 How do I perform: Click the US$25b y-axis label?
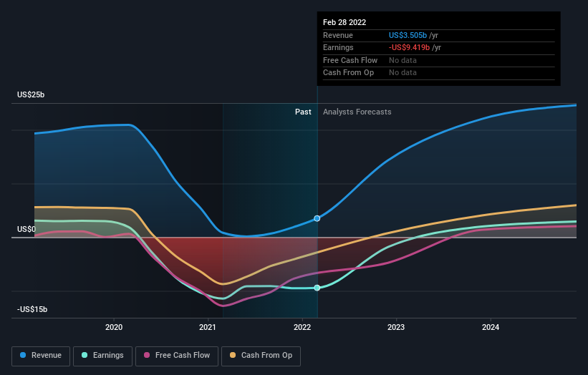coord(31,94)
